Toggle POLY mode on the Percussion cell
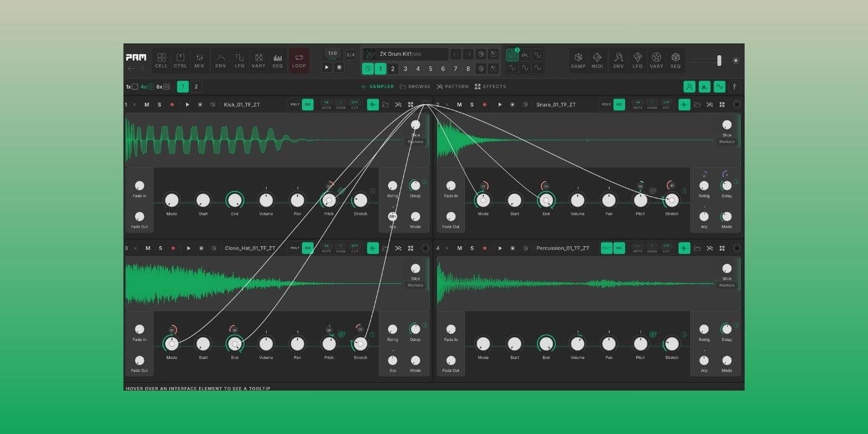The height and width of the screenshot is (434, 868). (x=606, y=248)
